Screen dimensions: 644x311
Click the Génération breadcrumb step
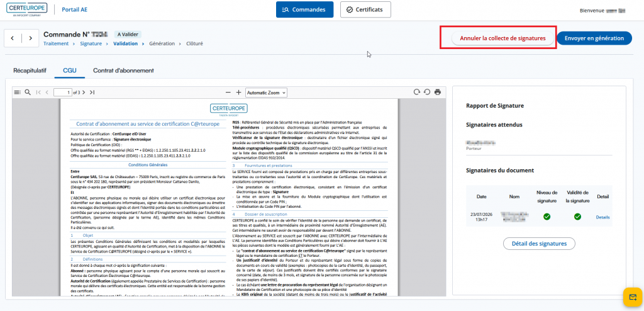(162, 43)
